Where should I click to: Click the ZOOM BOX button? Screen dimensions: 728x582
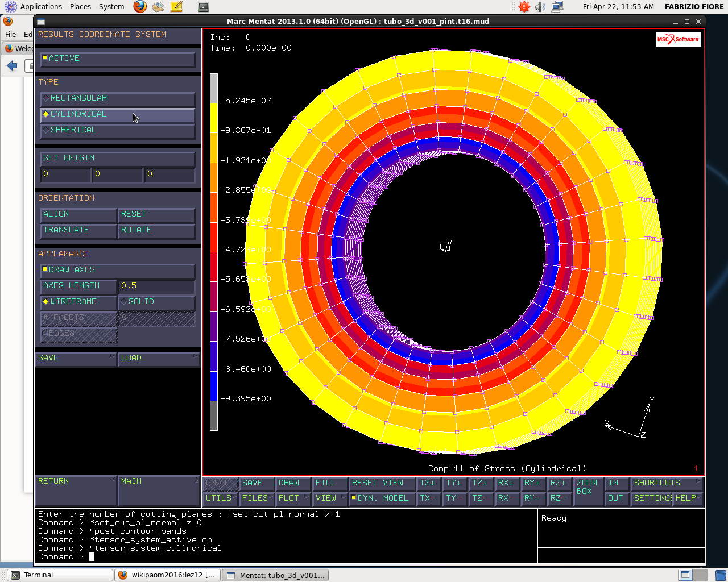pos(588,491)
